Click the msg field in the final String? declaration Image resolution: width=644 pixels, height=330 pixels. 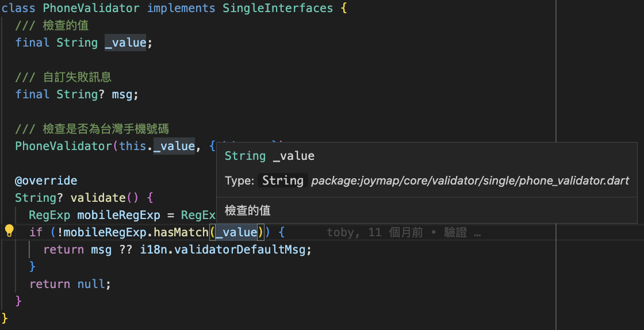[125, 94]
